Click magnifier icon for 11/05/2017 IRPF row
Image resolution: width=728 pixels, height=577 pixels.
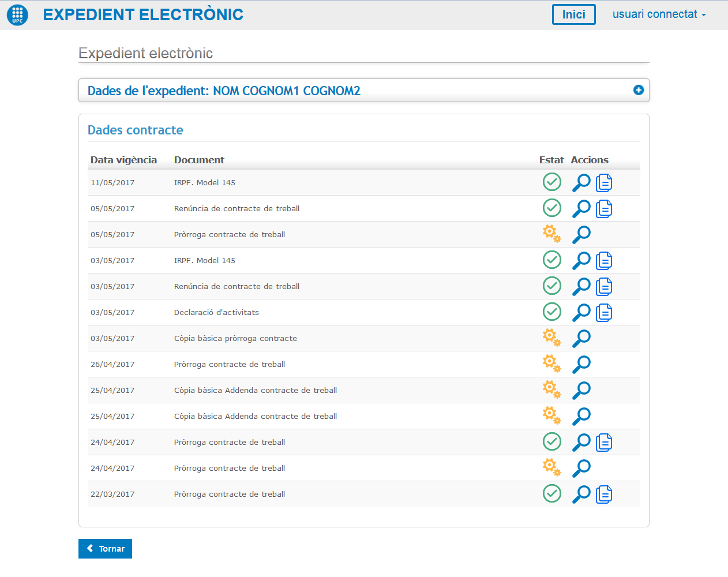coord(581,182)
